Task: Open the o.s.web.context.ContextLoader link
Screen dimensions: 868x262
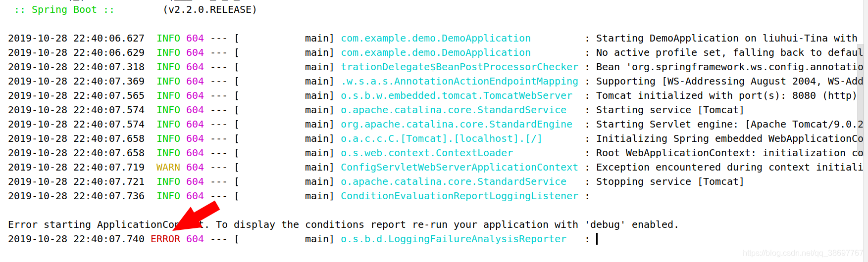Action: (427, 153)
